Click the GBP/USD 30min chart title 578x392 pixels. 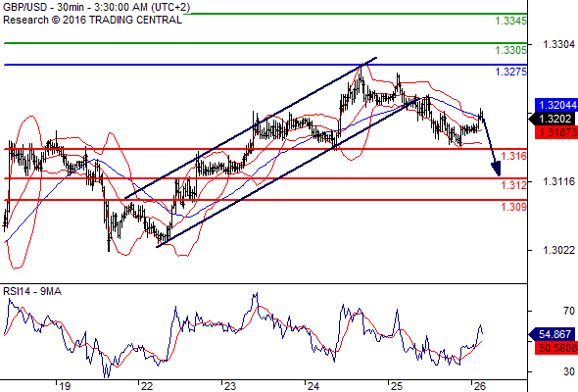point(97,8)
